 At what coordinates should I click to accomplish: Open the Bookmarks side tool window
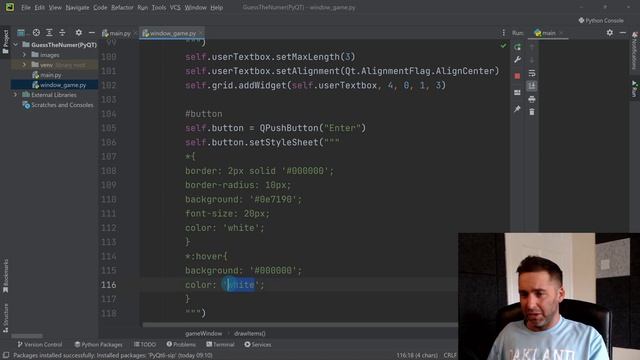(5, 276)
